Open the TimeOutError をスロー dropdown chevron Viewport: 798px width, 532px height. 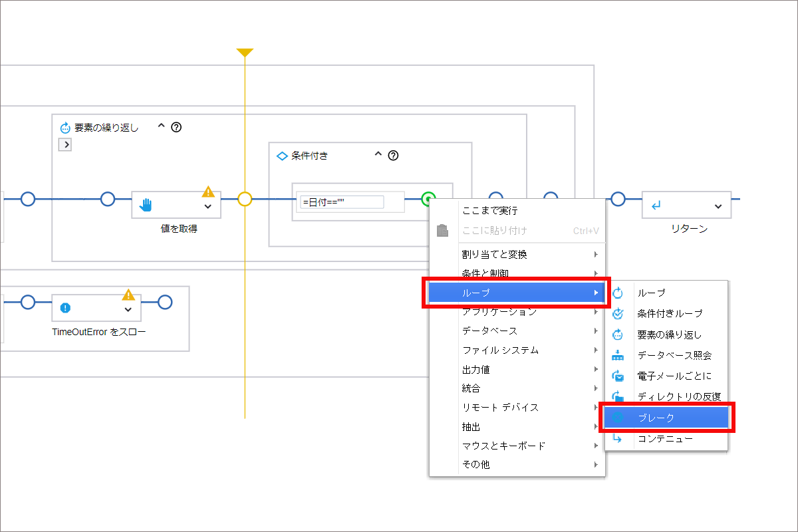128,309
